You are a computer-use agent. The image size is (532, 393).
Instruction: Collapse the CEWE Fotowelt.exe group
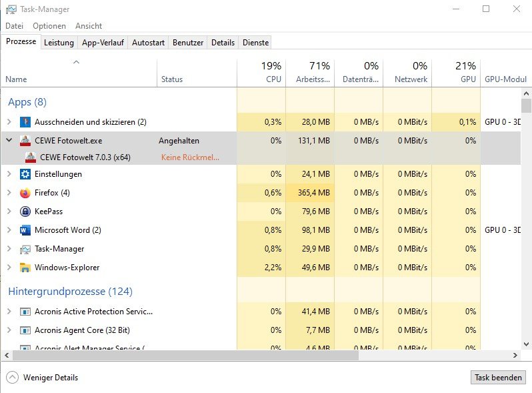(9, 141)
